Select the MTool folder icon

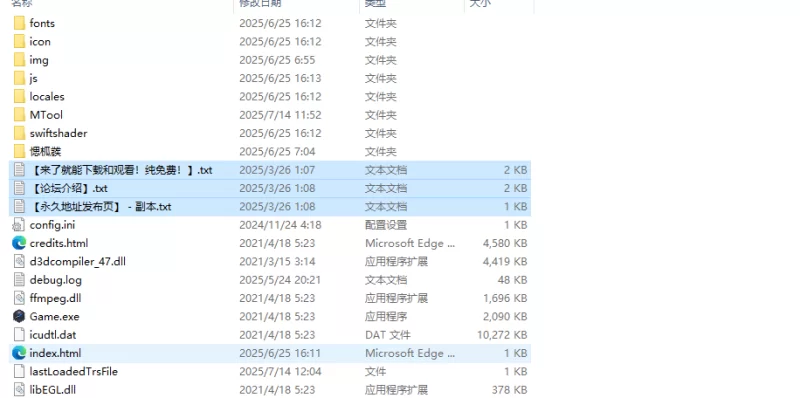tap(19, 115)
